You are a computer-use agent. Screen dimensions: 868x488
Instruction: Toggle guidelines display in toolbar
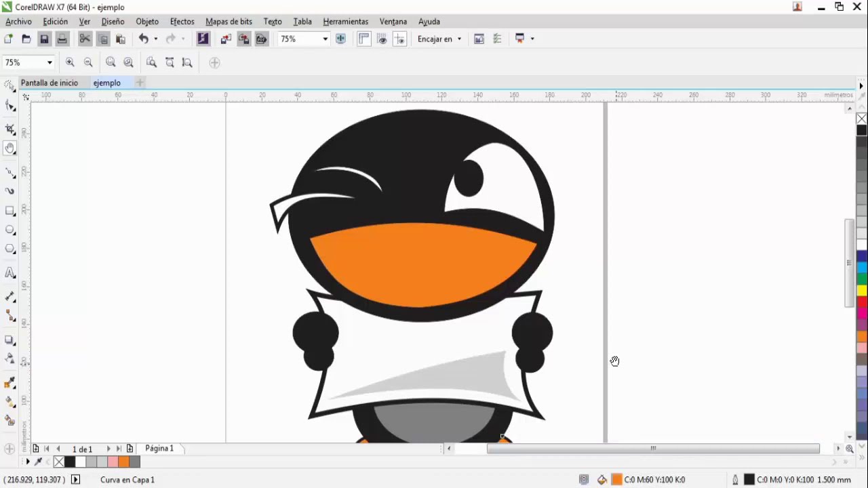coord(399,39)
